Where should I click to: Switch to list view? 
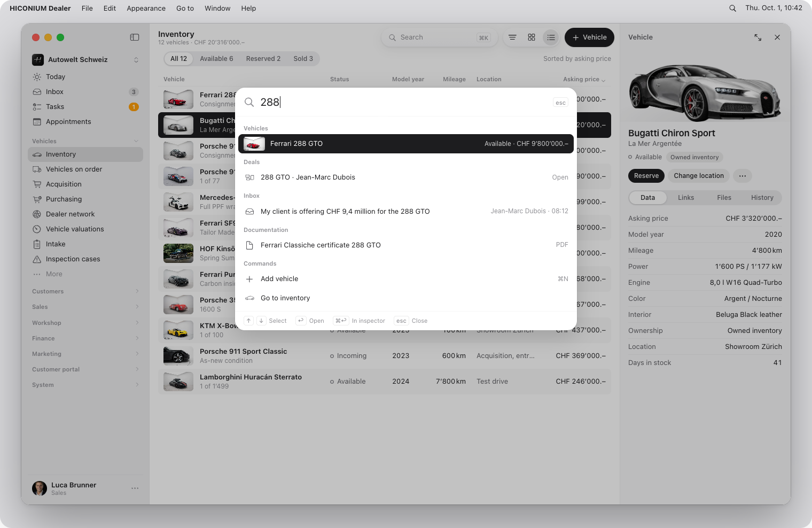(551, 37)
